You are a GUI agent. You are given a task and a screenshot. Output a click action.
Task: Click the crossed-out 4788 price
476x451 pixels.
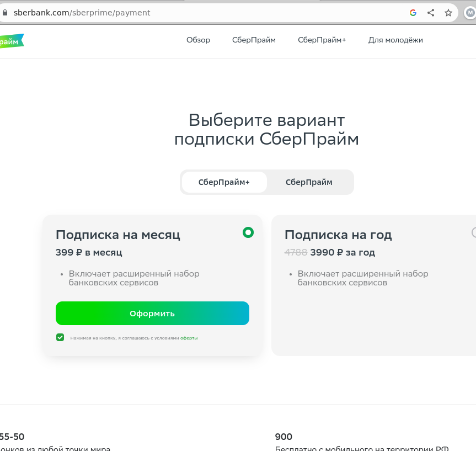tap(296, 252)
